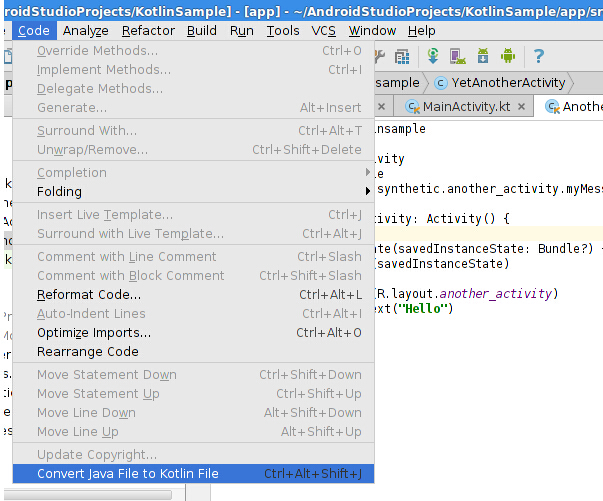Open the VCS menu

[x=323, y=30]
